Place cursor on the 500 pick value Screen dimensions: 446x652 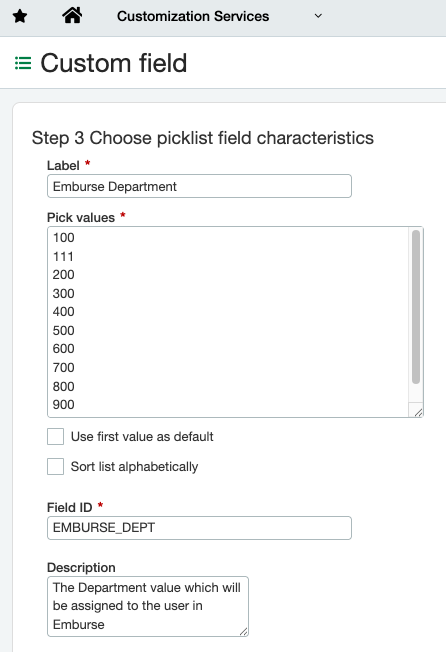64,331
